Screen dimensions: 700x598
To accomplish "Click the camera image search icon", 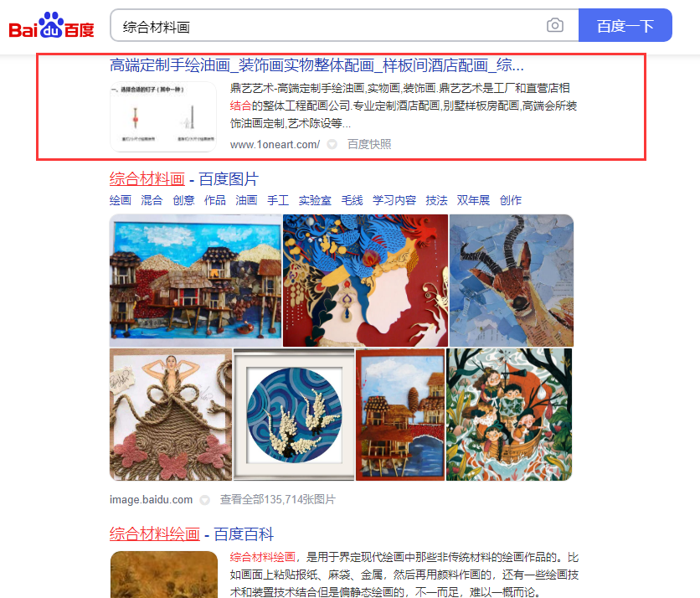I will (555, 25).
